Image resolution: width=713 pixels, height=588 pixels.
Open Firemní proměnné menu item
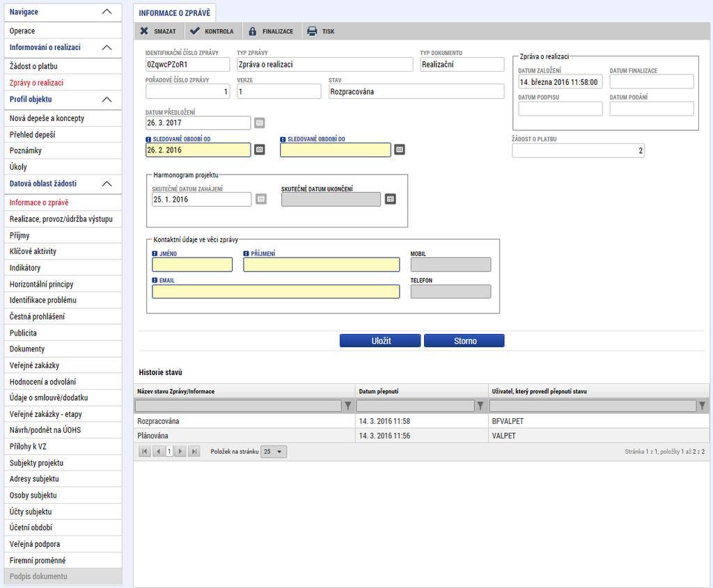click(x=63, y=560)
